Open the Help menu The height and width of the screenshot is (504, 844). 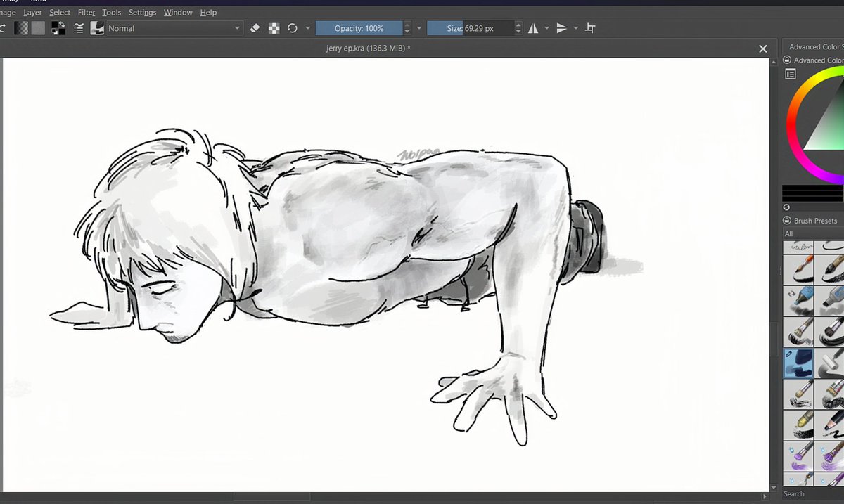pos(208,12)
